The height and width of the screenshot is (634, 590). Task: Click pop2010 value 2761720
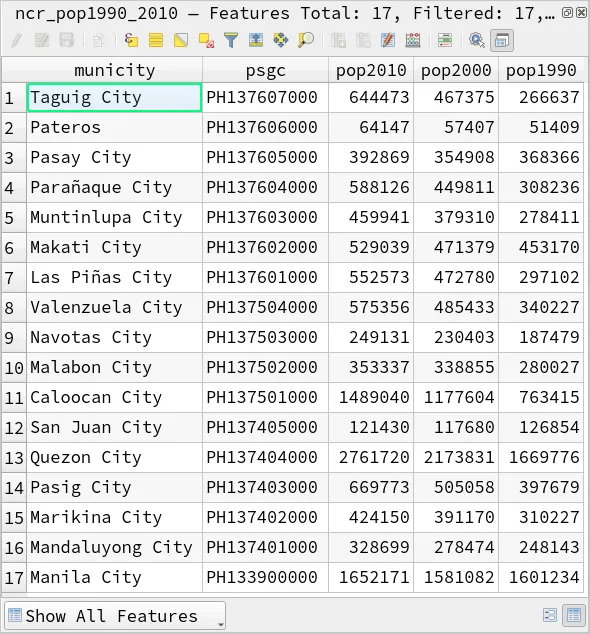371,457
